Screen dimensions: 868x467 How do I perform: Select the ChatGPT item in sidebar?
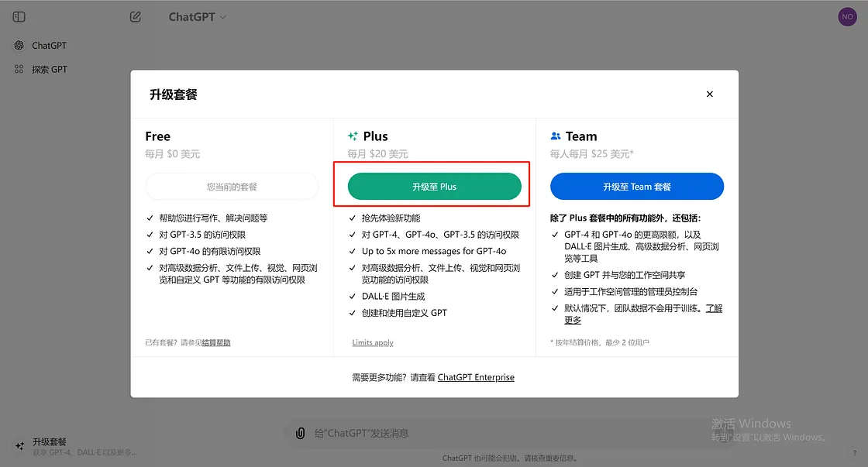click(x=48, y=45)
